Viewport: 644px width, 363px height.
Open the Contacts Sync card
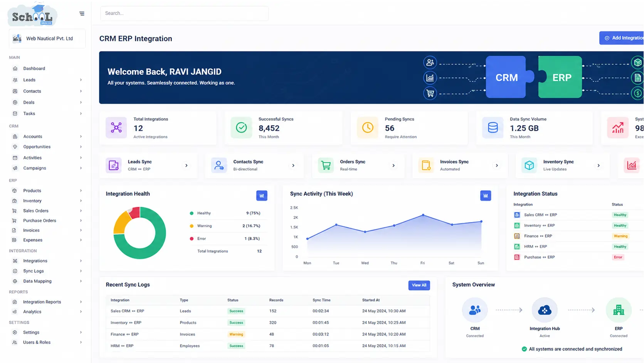click(x=254, y=165)
